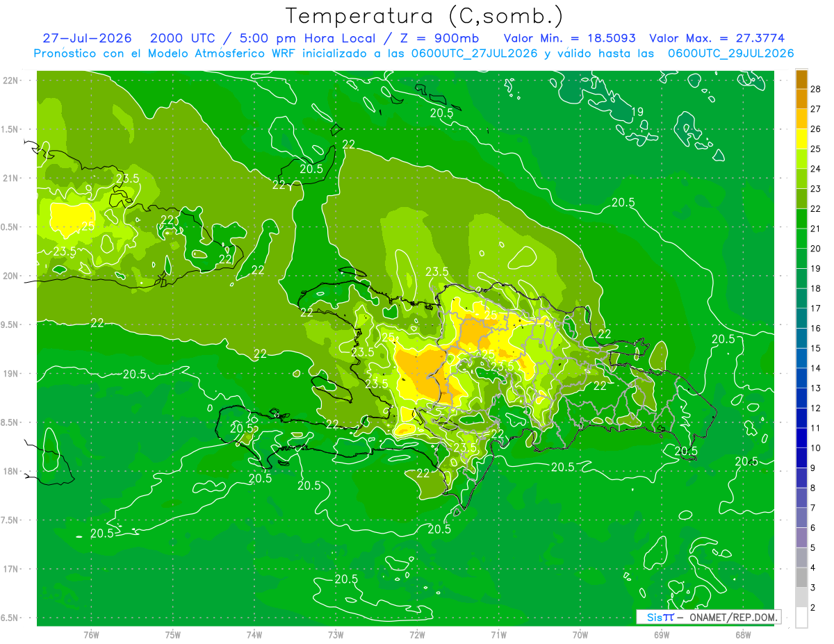Click the latitude label '18N'
This screenshot has width=834, height=644.
(12, 472)
